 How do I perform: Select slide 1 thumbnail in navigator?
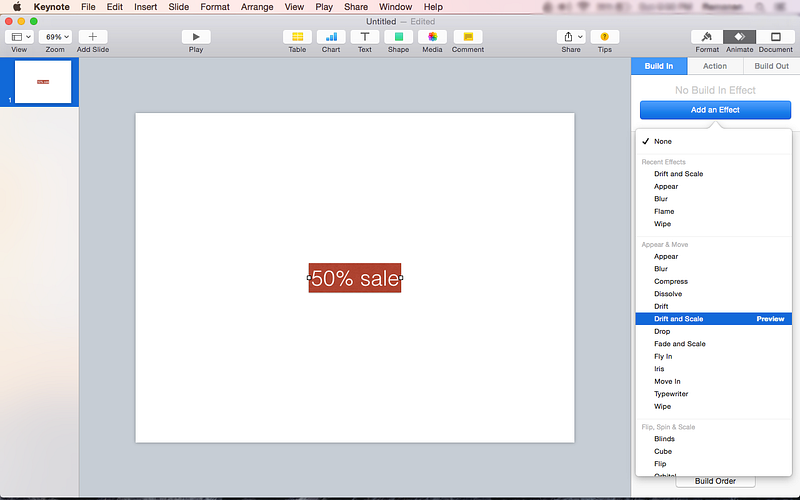pyautogui.click(x=43, y=82)
